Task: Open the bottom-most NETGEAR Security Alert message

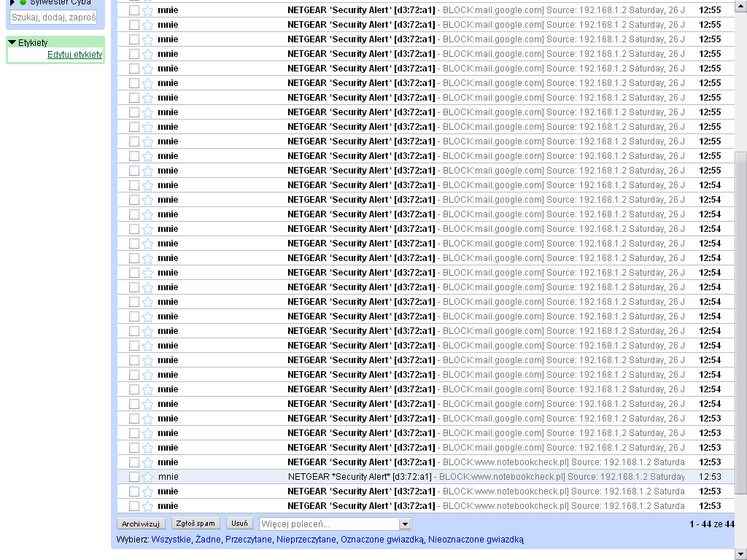Action: pyautogui.click(x=425, y=506)
